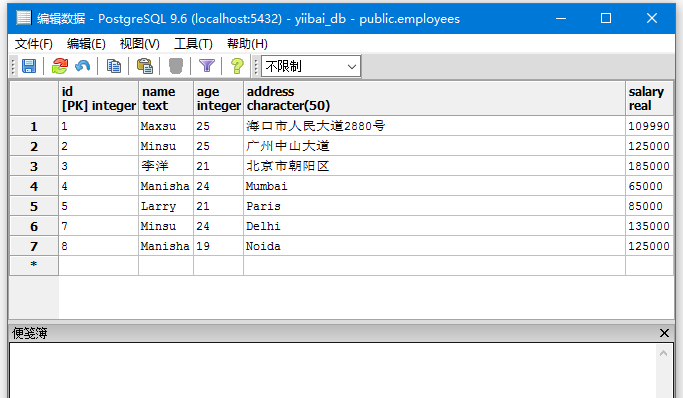683x398 pixels.
Task: Click the Delete row trash icon
Action: [176, 66]
